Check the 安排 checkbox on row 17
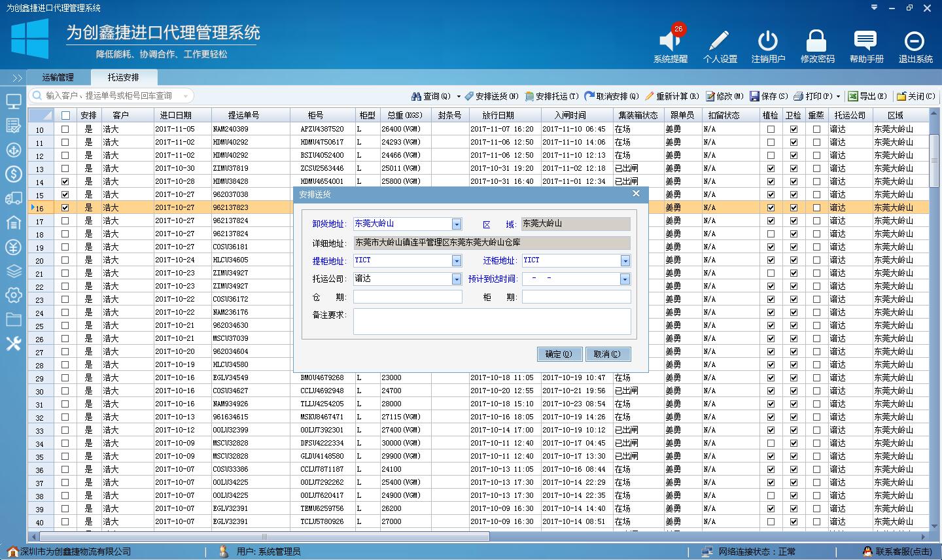Viewport: 942px width, 560px height. pos(63,220)
